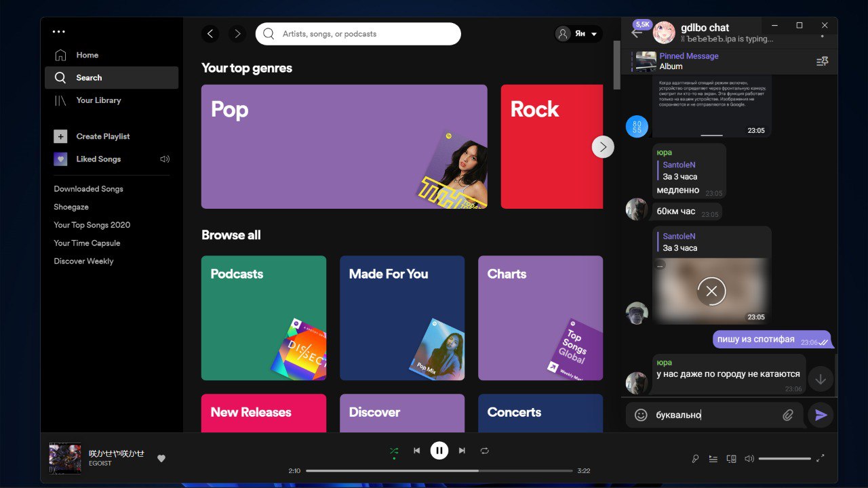868x488 pixels.
Task: Open quoted SantoleN reply in медленно message
Action: [x=689, y=171]
